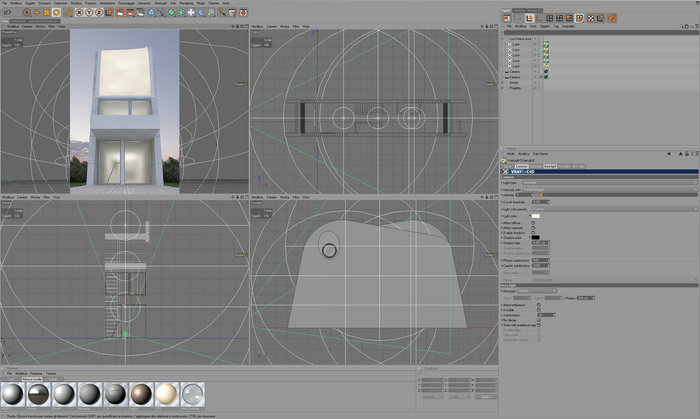
Task: Open Tag menu in Object Manager
Action: tap(556, 26)
